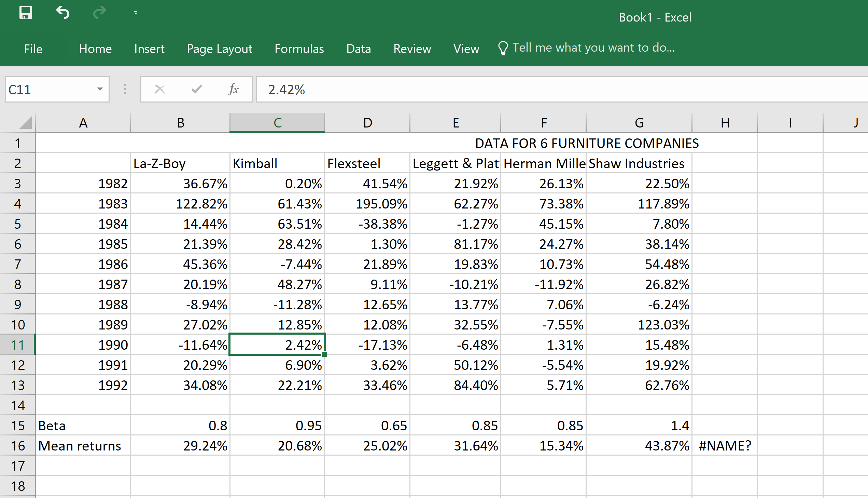This screenshot has height=498, width=868.
Task: Click the cell showing 195.09%
Action: click(x=367, y=203)
